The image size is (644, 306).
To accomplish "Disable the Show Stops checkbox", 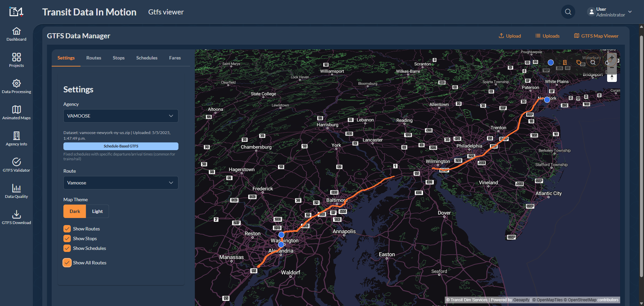I will pos(67,238).
